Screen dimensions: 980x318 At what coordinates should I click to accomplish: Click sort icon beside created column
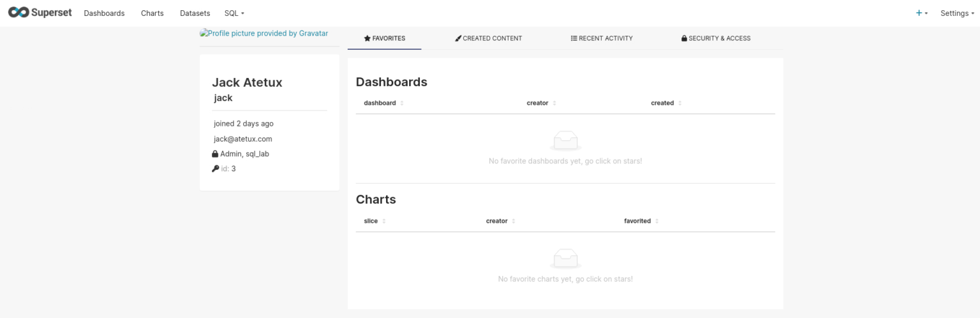tap(679, 103)
